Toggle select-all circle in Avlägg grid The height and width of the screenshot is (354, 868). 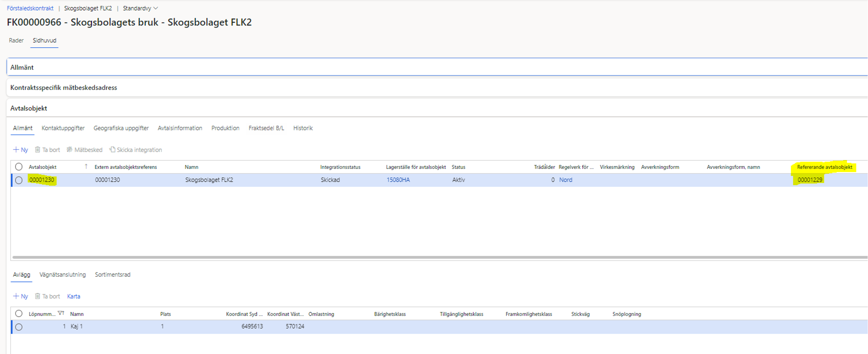pos(19,314)
